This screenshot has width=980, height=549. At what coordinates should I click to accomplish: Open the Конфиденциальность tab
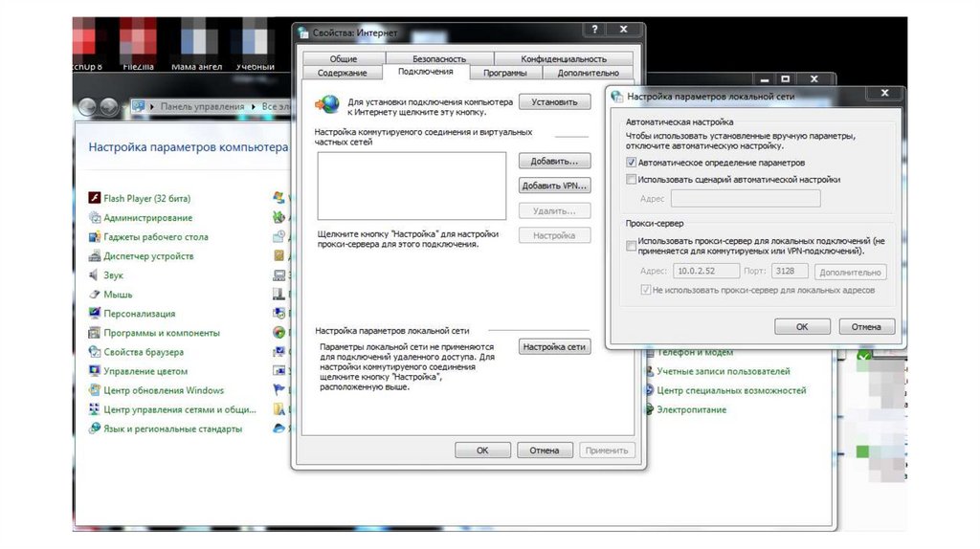(x=564, y=58)
